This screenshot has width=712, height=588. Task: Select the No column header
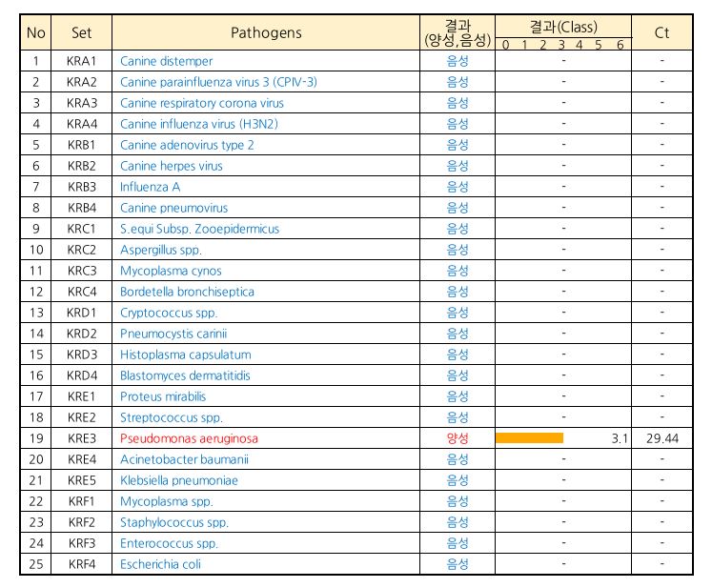coord(36,33)
